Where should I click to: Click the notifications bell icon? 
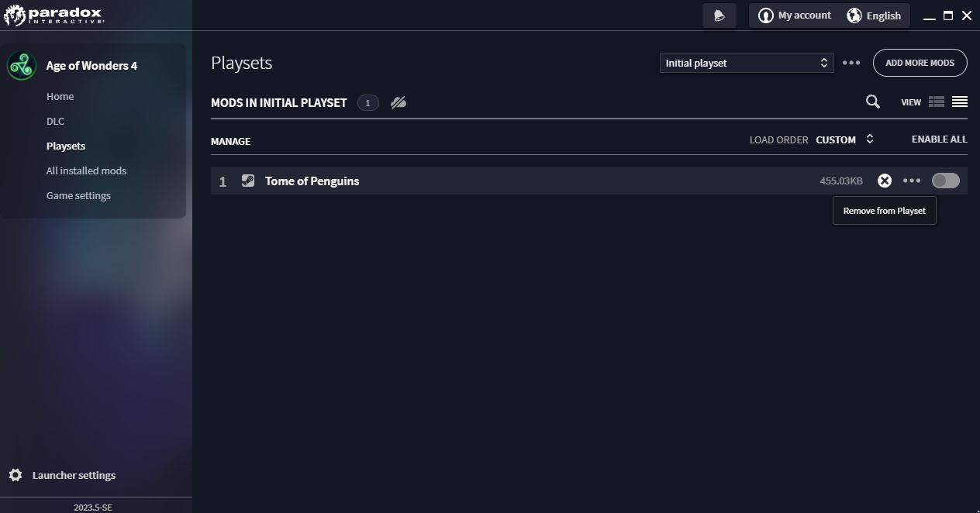719,15
